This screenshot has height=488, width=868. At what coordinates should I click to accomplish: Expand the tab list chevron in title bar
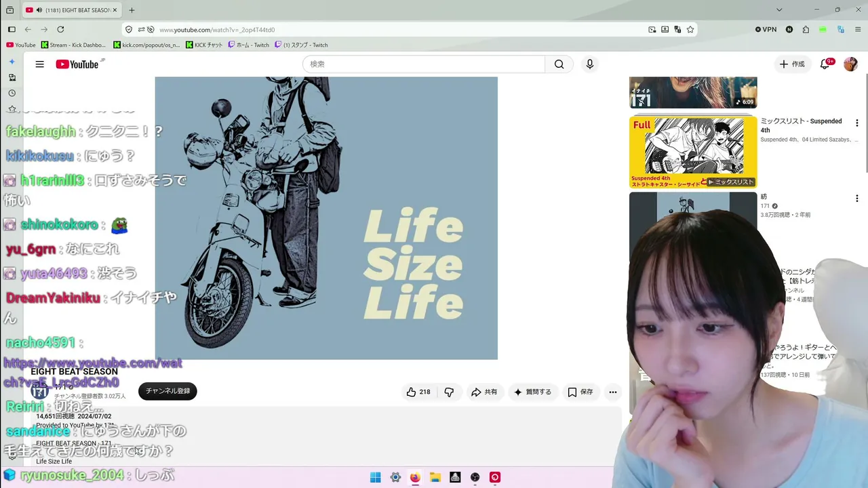click(x=779, y=10)
